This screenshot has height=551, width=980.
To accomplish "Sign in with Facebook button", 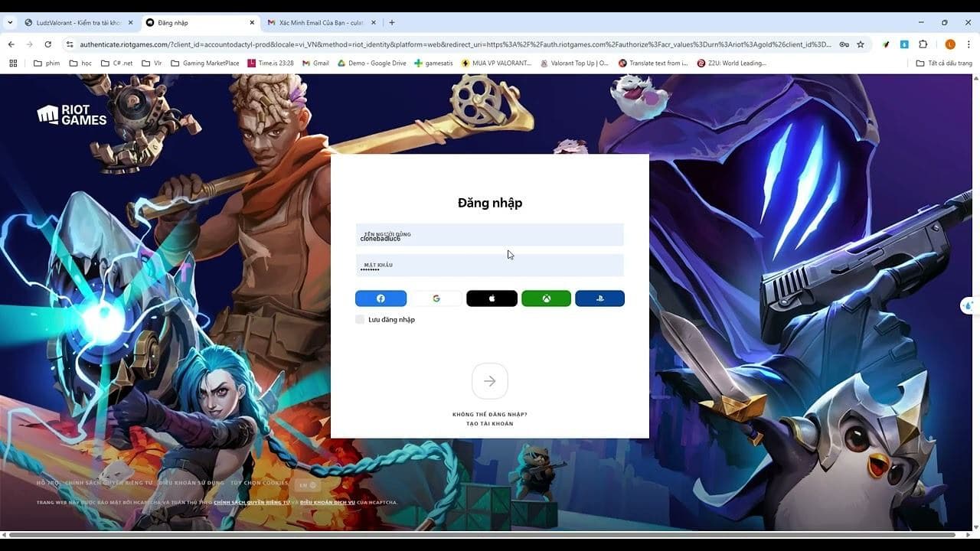I will tap(381, 298).
